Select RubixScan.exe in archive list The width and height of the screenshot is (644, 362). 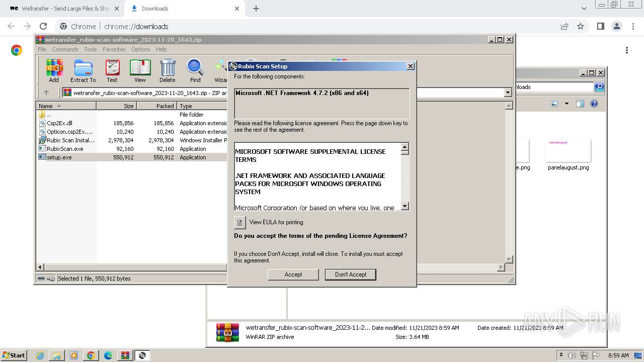tap(132, 149)
